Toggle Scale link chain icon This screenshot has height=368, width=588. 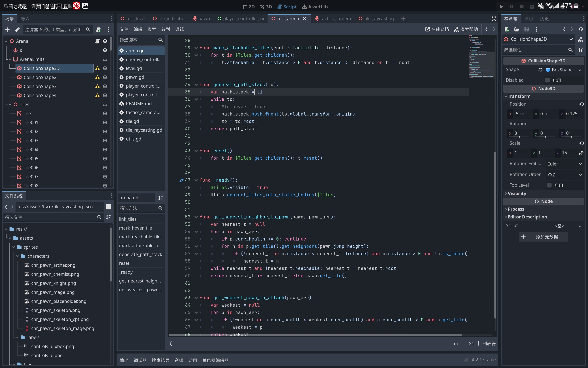[581, 153]
